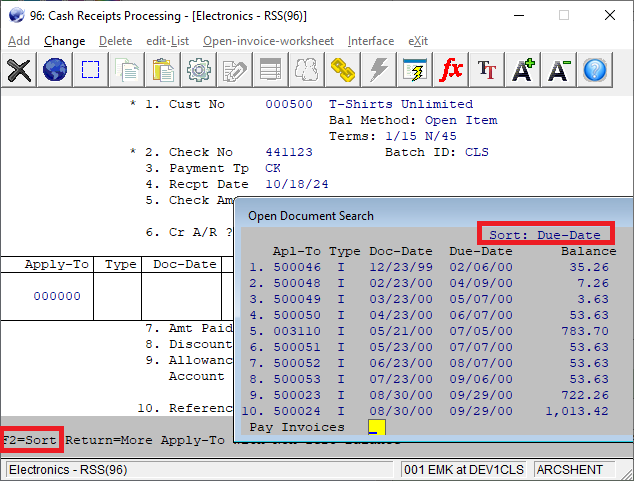Open the Delete menu
The image size is (634, 481).
tap(115, 41)
